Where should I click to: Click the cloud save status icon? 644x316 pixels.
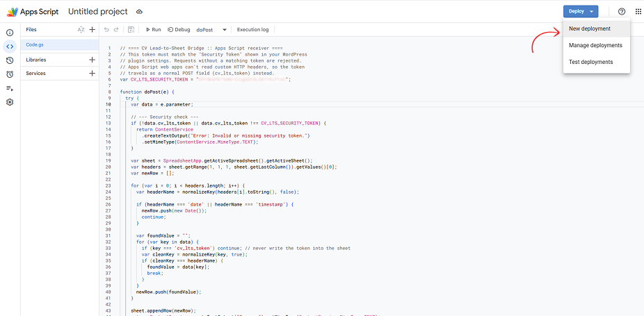point(139,12)
